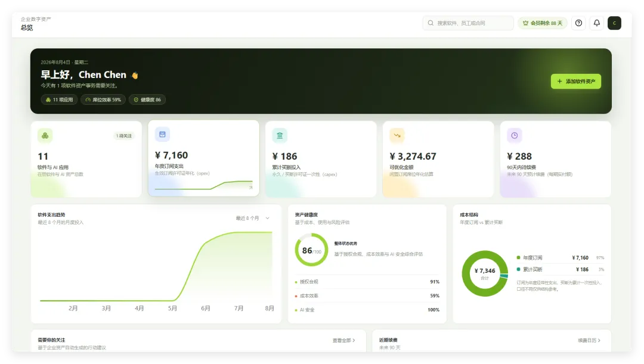Click the arrow icon on 年度订阅支出 card
This screenshot has width=644, height=364.
[250, 188]
